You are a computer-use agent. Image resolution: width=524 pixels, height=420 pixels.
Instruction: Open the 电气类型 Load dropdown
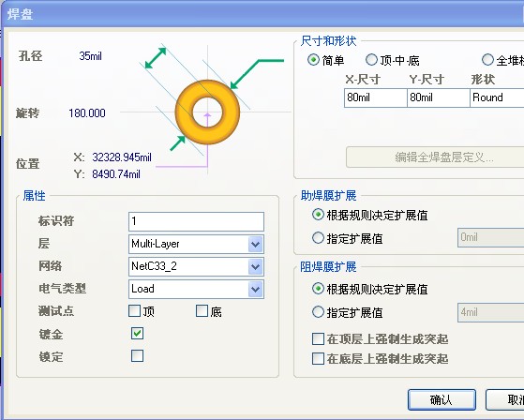click(256, 289)
